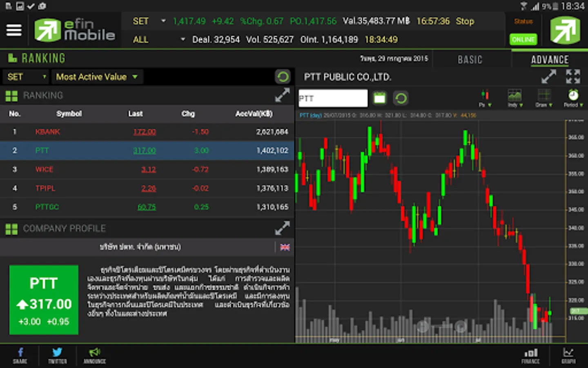
Task: Expand the COMPANY PROFILE panel
Action: pos(282,228)
